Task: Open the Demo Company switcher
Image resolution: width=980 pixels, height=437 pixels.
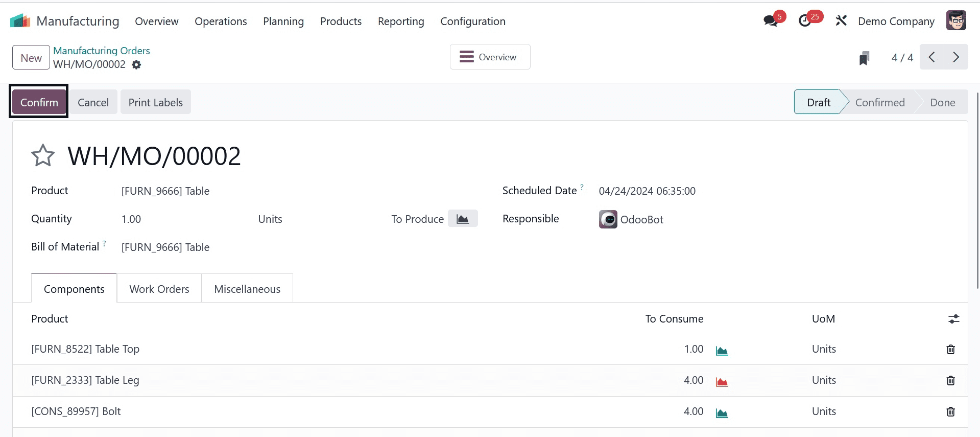Action: coord(896,21)
